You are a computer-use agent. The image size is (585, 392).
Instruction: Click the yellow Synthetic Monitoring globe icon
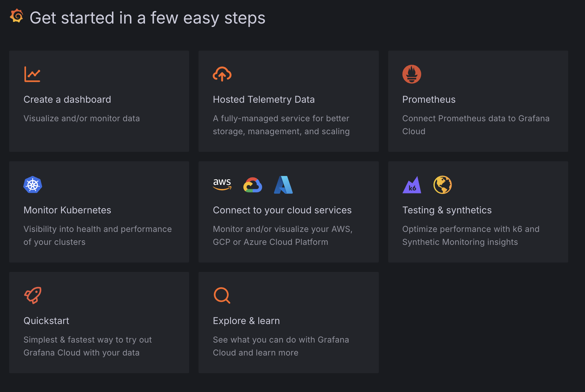pyautogui.click(x=442, y=185)
